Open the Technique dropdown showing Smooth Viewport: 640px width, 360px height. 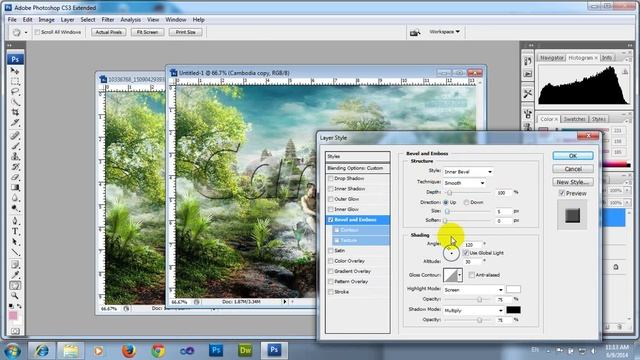click(x=464, y=183)
